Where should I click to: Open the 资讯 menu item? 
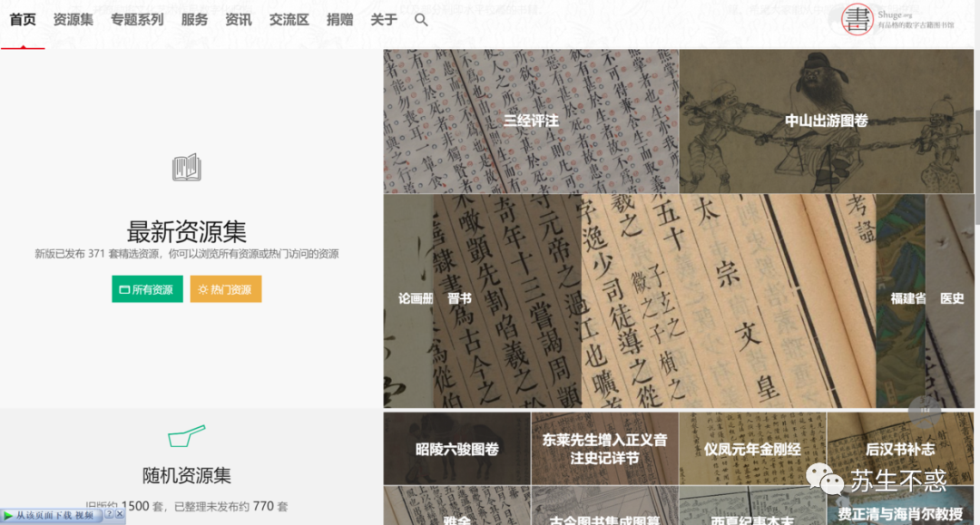238,20
